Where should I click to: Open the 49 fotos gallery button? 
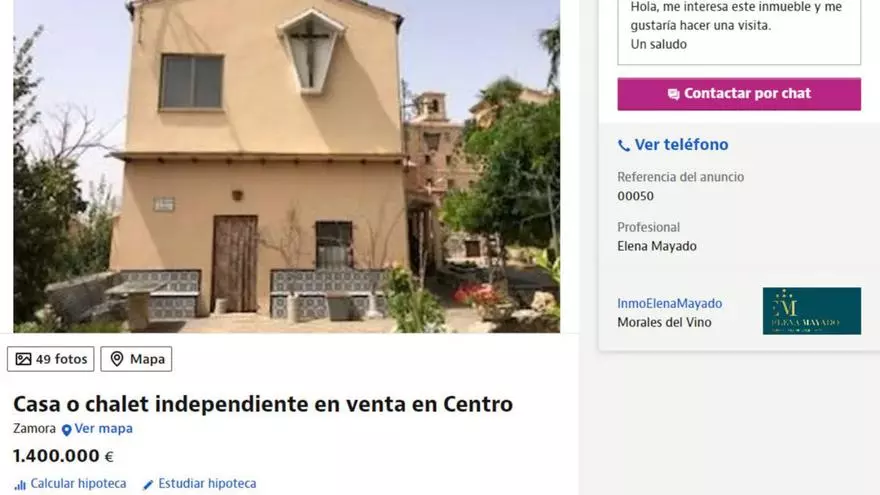coord(51,359)
